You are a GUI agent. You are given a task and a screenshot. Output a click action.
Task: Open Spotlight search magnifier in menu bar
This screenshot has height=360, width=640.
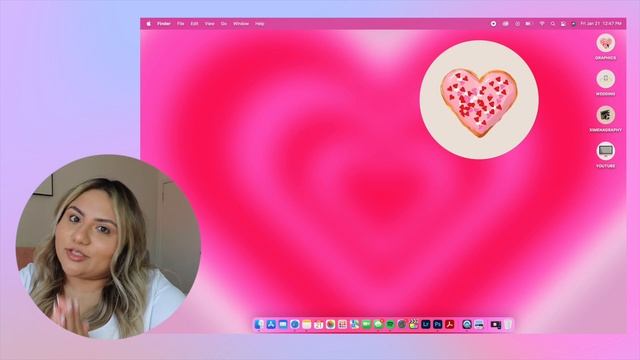[x=553, y=24]
